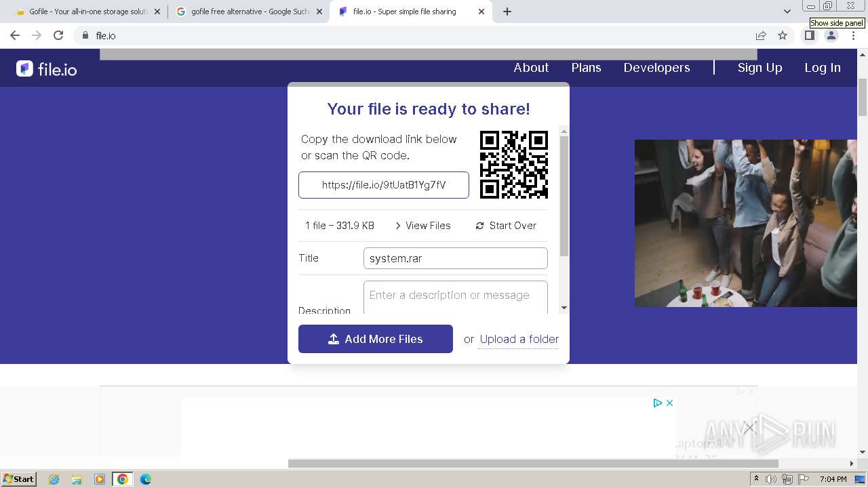Bookmark this tab with star icon
The height and width of the screenshot is (488, 868).
(x=783, y=35)
